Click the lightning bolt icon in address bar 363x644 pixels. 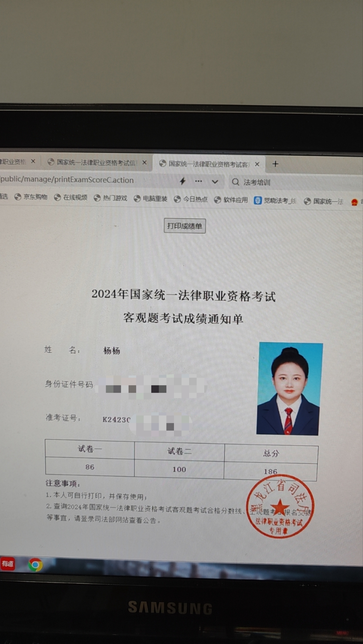coord(182,181)
